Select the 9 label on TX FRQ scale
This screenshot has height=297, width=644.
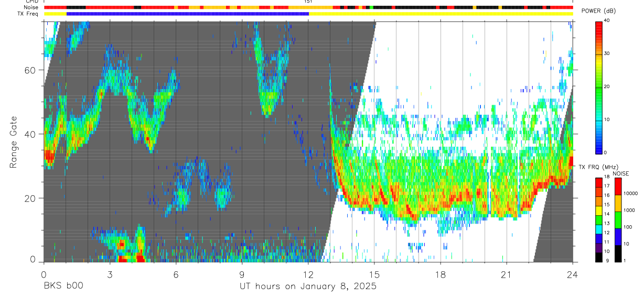[608, 260]
